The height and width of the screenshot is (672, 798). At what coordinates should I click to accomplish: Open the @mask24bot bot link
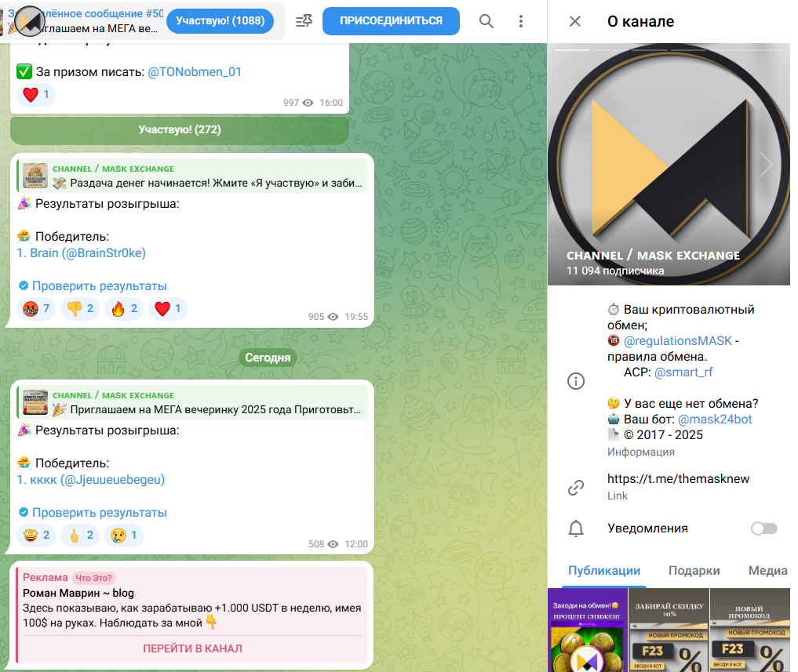coord(715,420)
